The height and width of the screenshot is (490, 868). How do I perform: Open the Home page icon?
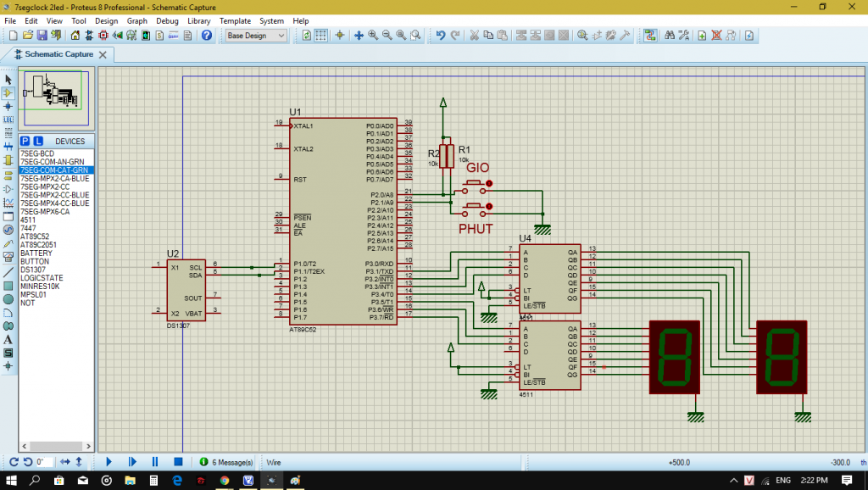[75, 36]
